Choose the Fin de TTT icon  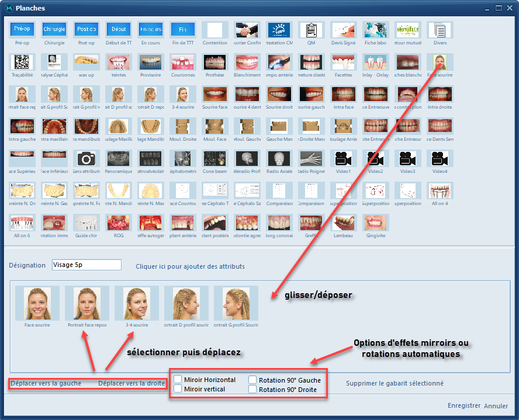pos(182,30)
